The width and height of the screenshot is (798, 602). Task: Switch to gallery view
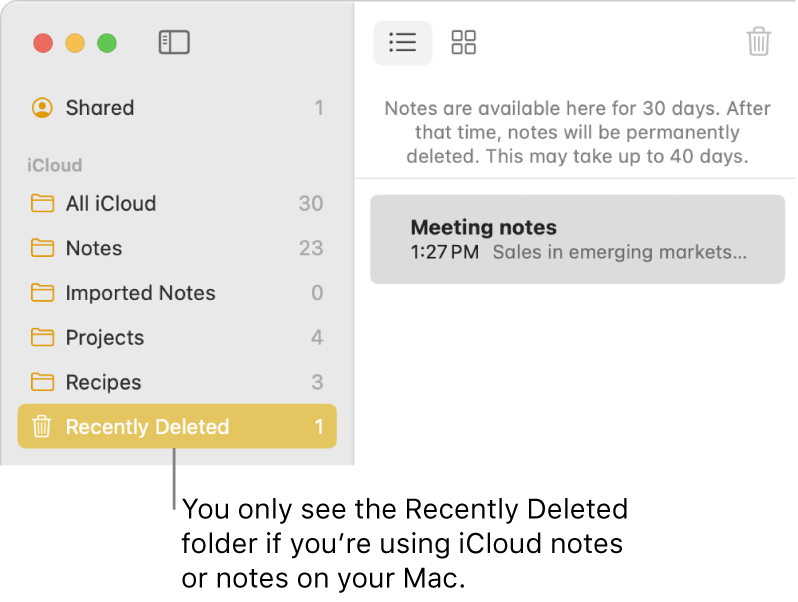(x=464, y=42)
